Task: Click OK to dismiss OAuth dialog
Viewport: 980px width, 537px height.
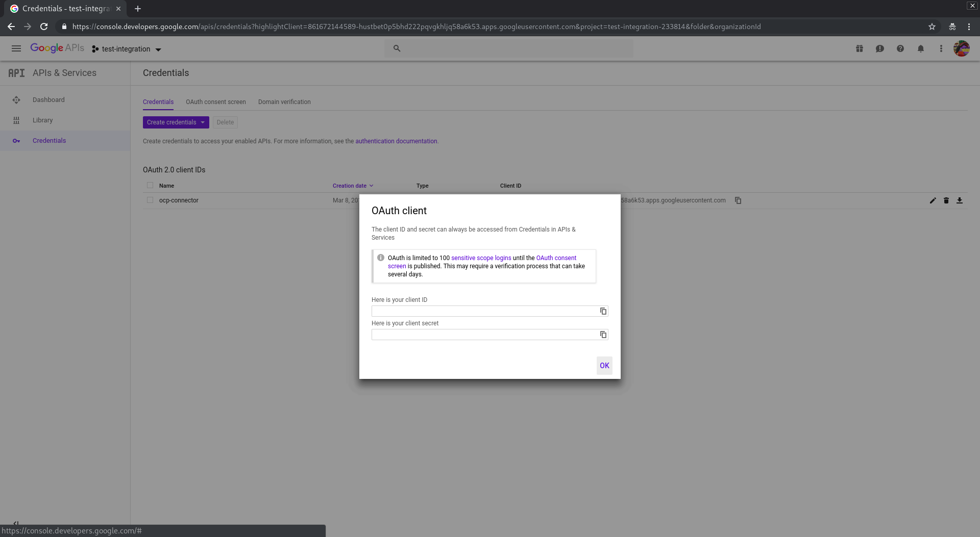Action: [x=604, y=366]
